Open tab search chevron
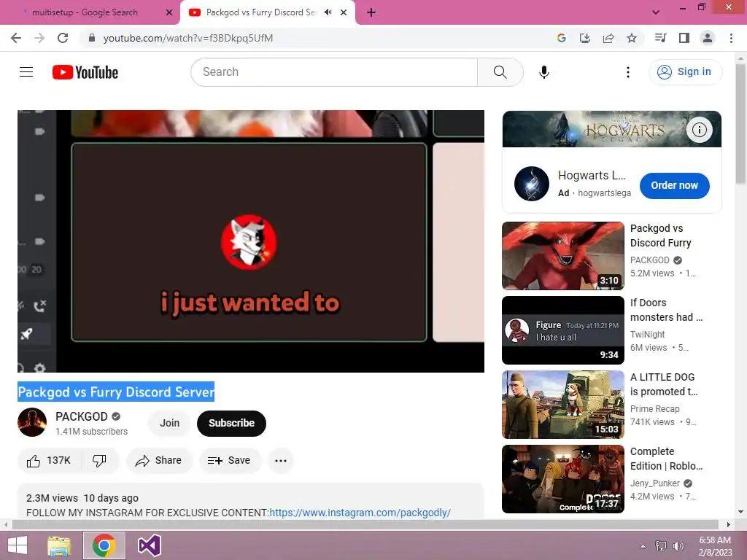 point(656,13)
